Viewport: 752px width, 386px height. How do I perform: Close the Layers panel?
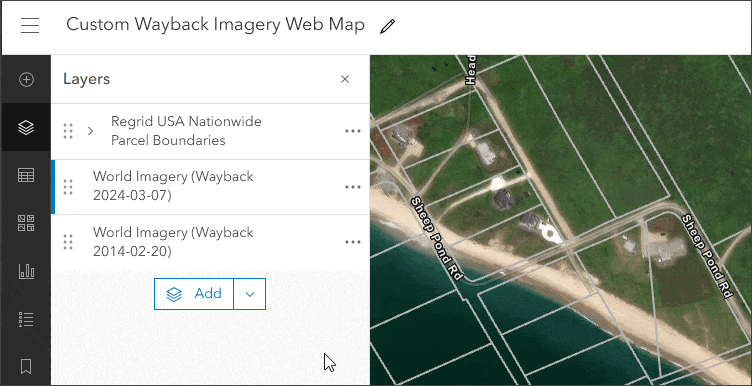coord(345,79)
